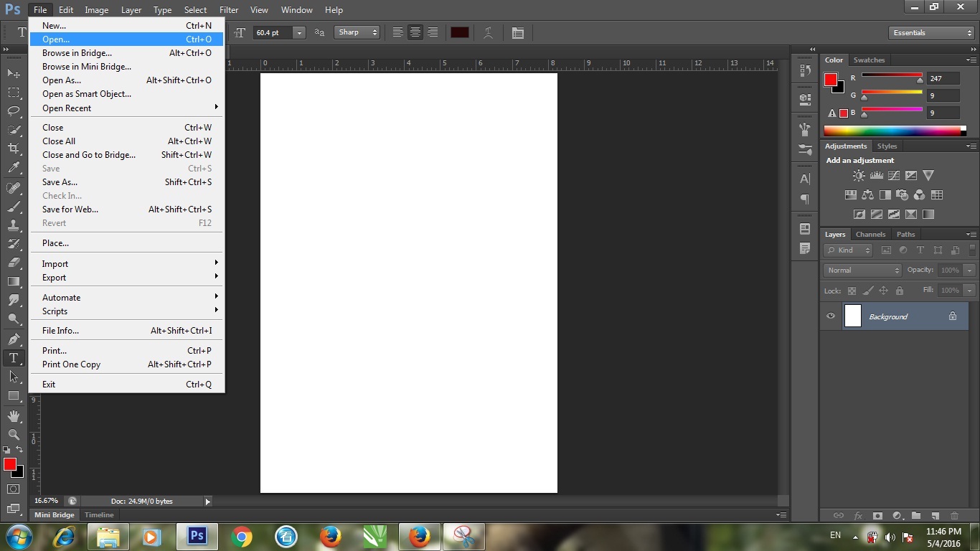Select the Crop tool
This screenshot has width=980, height=551.
(x=14, y=149)
